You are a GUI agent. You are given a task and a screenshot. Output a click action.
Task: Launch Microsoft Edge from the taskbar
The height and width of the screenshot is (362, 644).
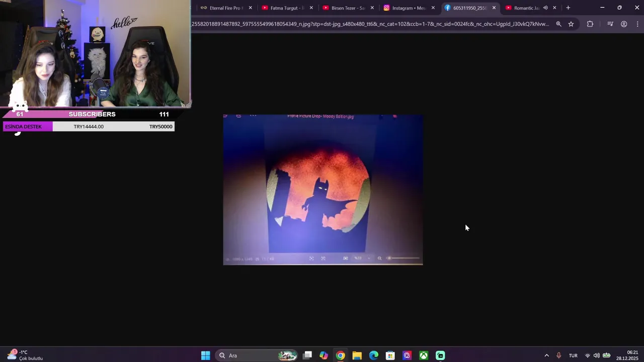pos(374,355)
